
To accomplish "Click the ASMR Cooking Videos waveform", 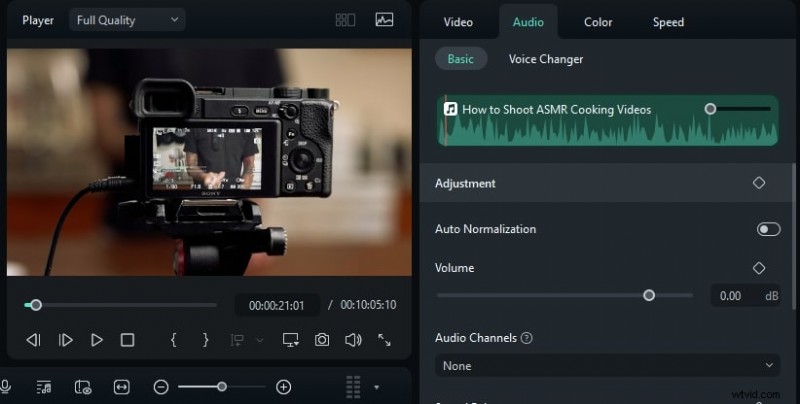I will pos(607,120).
